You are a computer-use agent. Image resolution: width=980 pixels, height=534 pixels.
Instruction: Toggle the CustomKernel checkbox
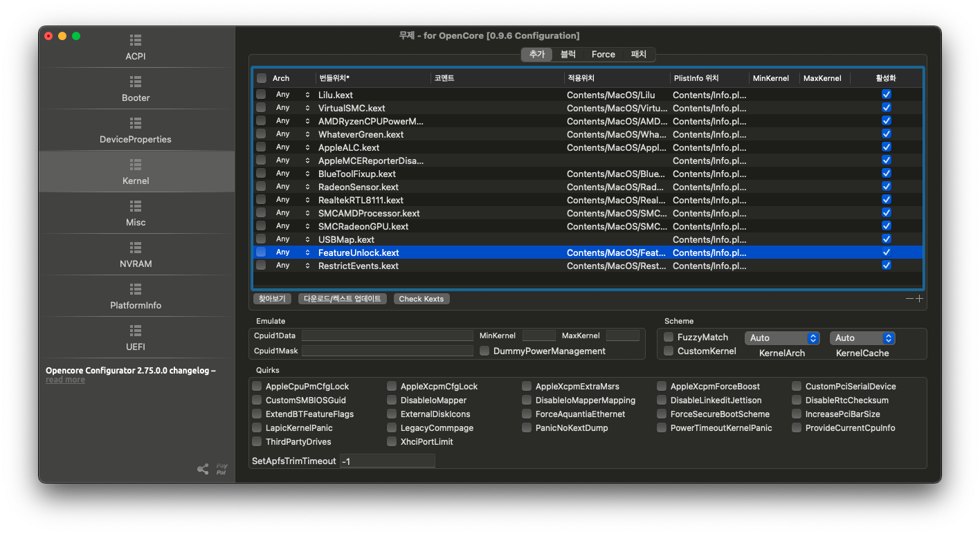click(x=669, y=351)
